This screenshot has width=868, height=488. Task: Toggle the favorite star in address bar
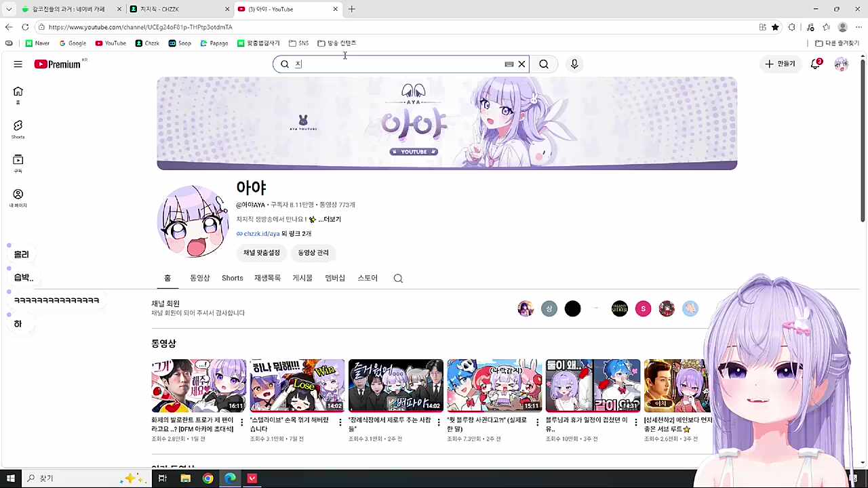[x=775, y=27]
